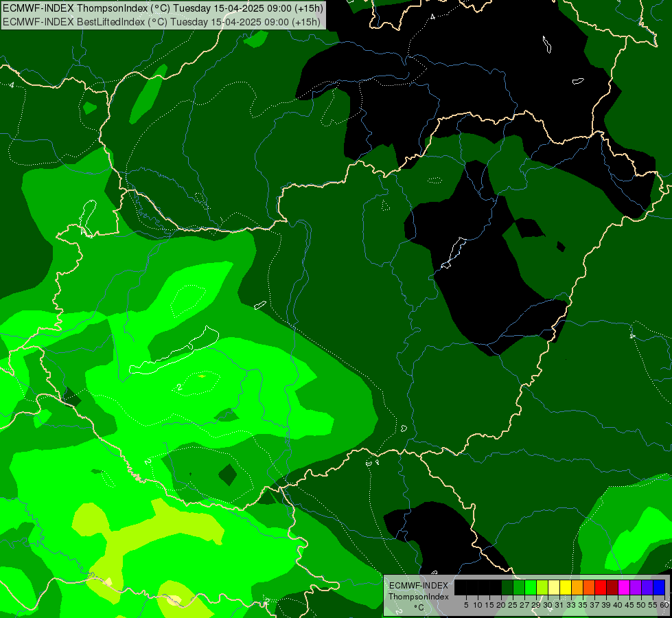The width and height of the screenshot is (672, 618).
Task: Click the legend tick value "50"
Action: click(642, 605)
